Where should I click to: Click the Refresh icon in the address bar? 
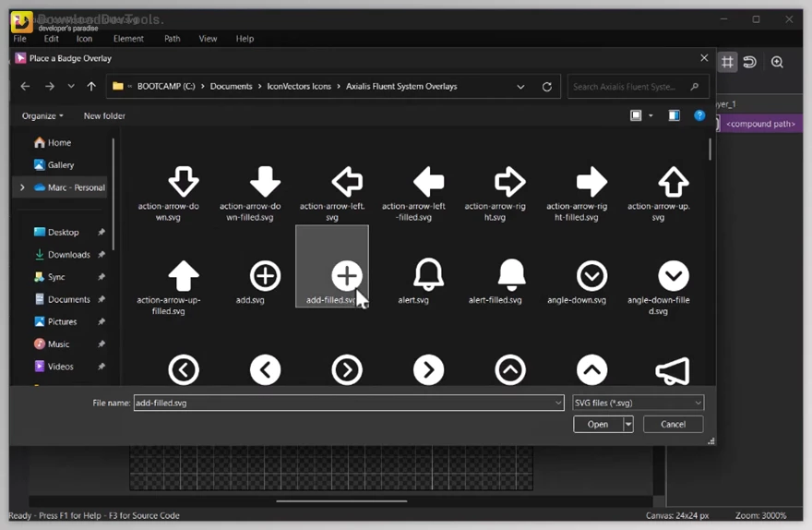click(547, 87)
